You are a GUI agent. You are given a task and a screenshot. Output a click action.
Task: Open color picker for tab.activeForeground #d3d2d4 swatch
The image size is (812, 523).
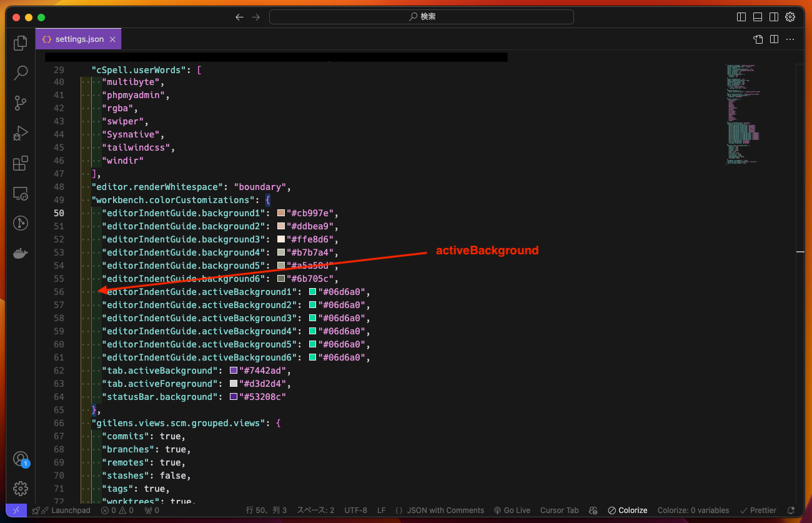coord(234,384)
